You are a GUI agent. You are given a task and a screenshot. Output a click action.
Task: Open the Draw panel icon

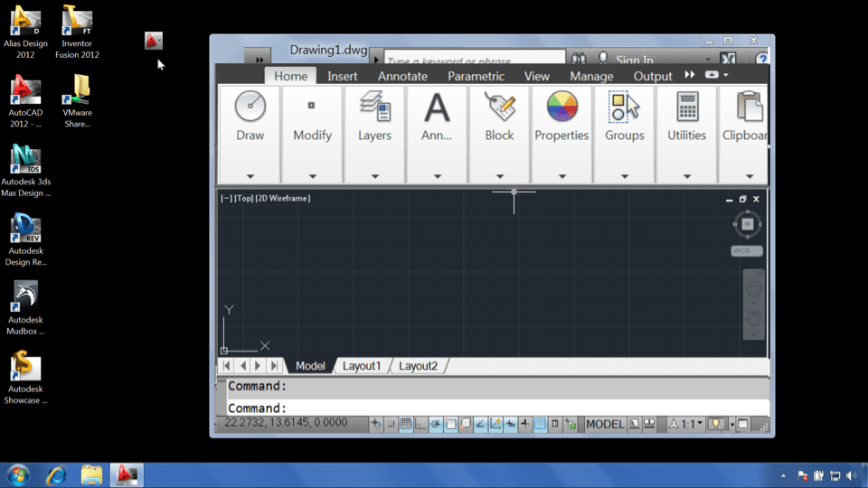pyautogui.click(x=250, y=107)
